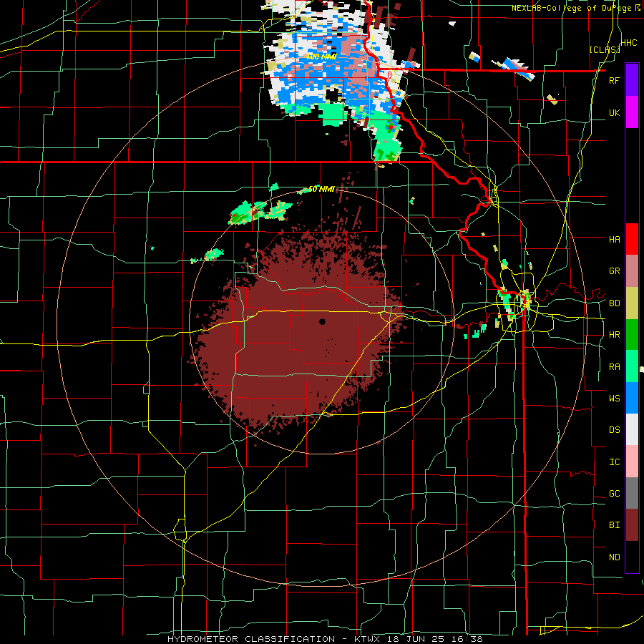Click the RA legend label

tap(614, 367)
